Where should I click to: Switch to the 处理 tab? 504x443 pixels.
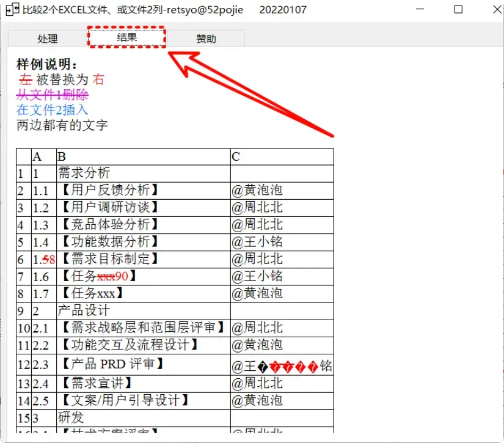pyautogui.click(x=48, y=38)
